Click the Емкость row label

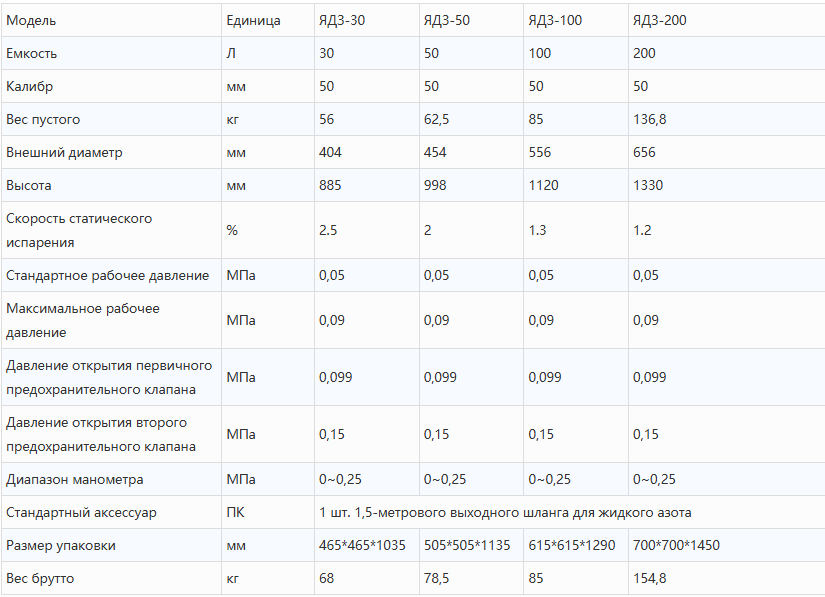(32, 54)
